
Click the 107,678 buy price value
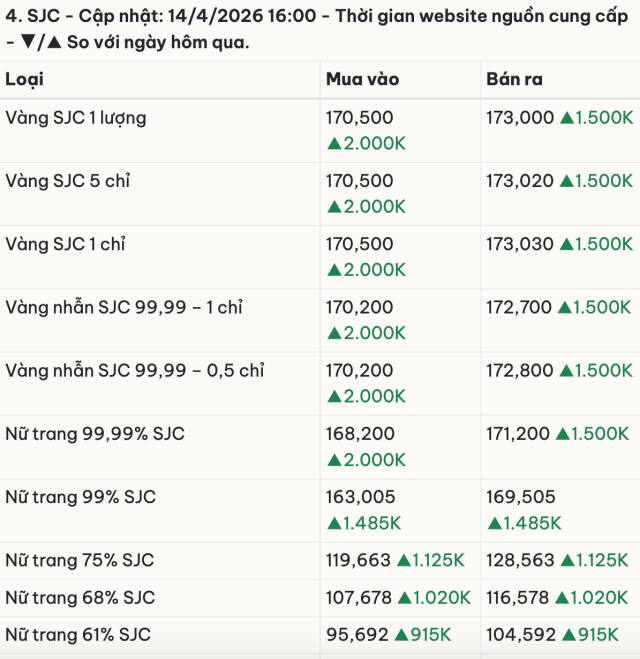[359, 598]
